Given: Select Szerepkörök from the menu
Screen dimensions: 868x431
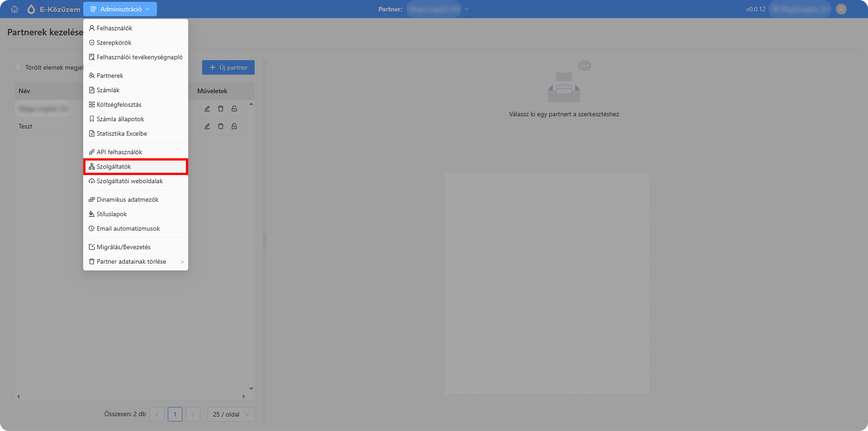Looking at the screenshot, I should coord(136,43).
